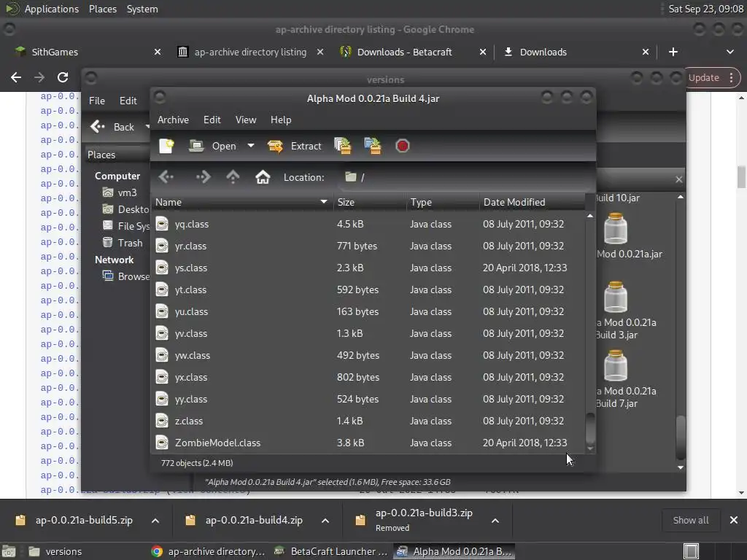Add folder to archive icon
The width and height of the screenshot is (747, 560).
[373, 146]
